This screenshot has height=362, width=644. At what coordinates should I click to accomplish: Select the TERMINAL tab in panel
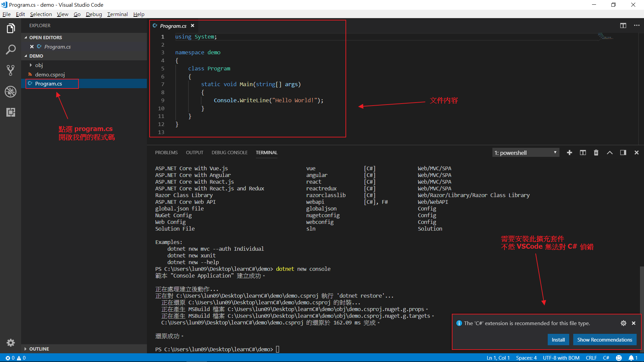pyautogui.click(x=266, y=153)
